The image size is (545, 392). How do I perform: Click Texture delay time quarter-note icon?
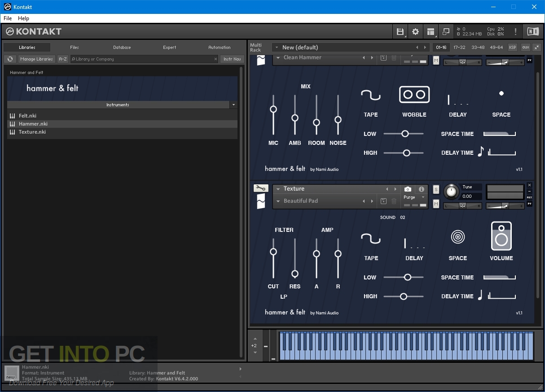480,295
